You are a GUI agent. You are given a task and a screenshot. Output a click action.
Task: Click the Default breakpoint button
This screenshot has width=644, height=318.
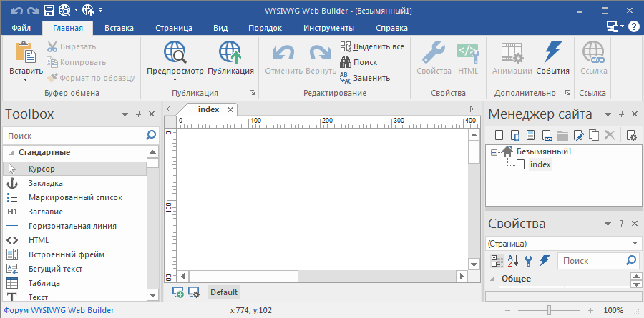[224, 292]
